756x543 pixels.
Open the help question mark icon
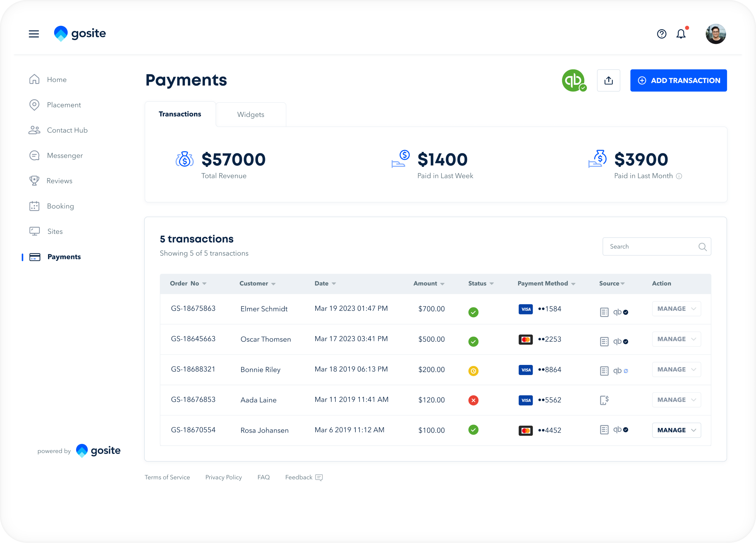pos(662,34)
